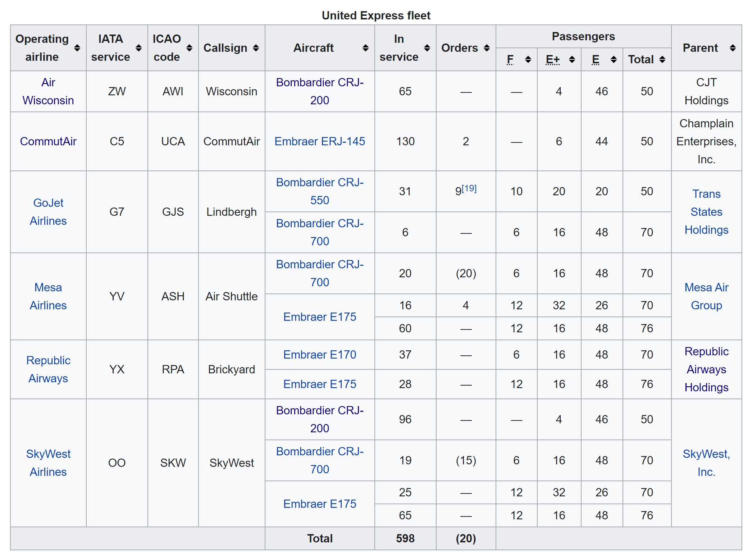The image size is (752, 560).
Task: Select the OO IATA code cell
Action: (x=117, y=463)
